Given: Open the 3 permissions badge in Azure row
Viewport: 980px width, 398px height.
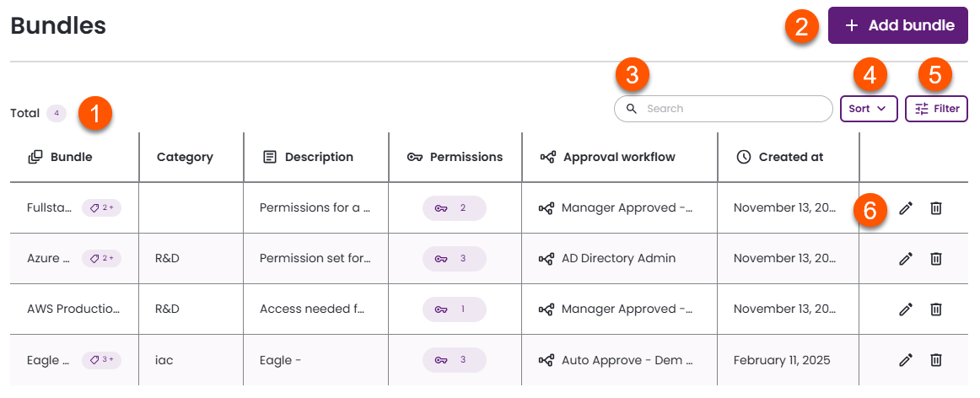Looking at the screenshot, I should [454, 259].
